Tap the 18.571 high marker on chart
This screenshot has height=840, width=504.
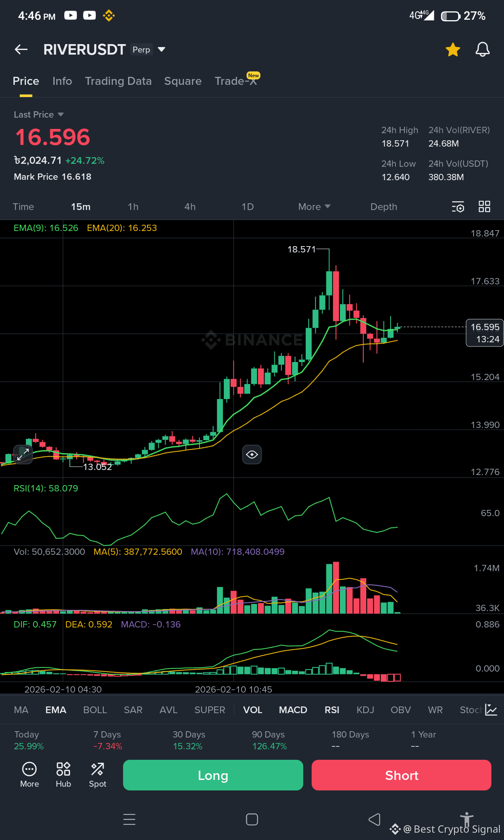(302, 249)
